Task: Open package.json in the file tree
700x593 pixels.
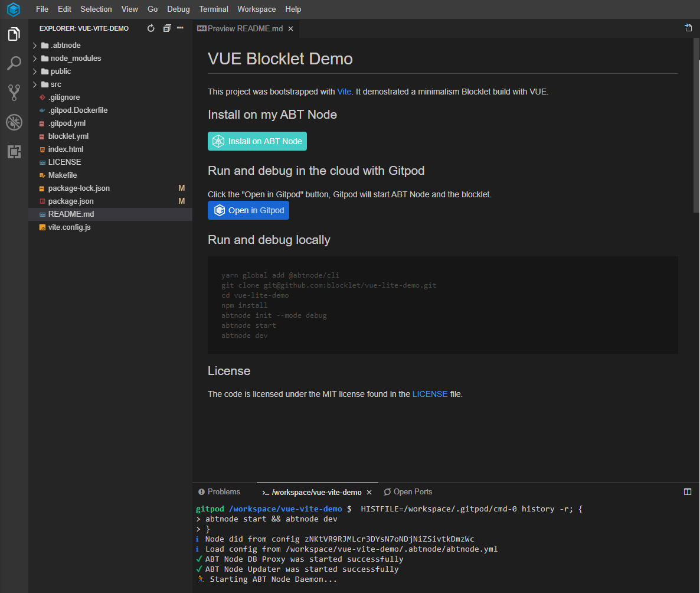Action: 71,201
